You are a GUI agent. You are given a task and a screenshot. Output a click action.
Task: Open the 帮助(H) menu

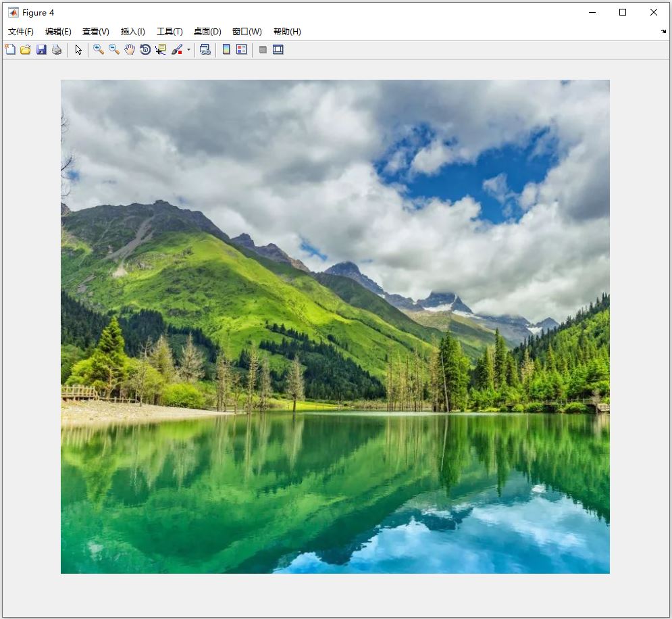click(287, 32)
